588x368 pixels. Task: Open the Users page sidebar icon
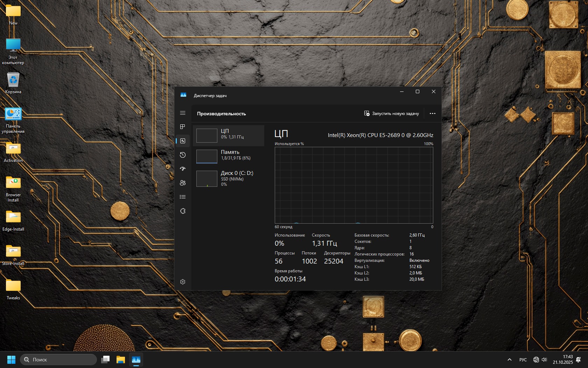(182, 183)
